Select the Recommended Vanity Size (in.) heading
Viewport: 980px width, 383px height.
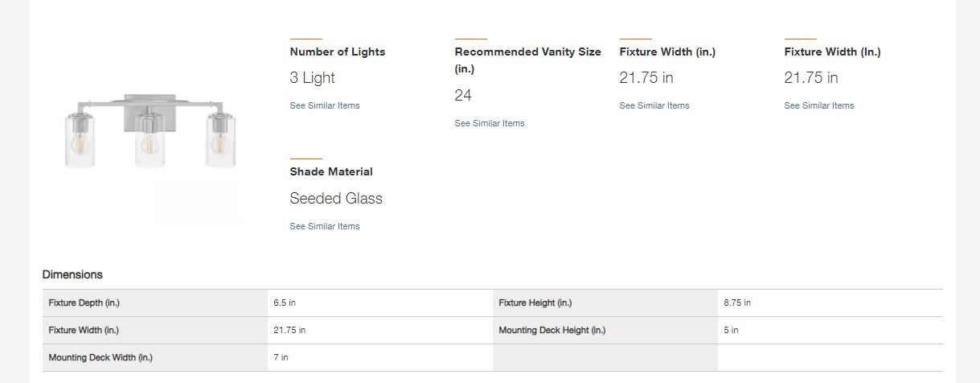point(528,60)
